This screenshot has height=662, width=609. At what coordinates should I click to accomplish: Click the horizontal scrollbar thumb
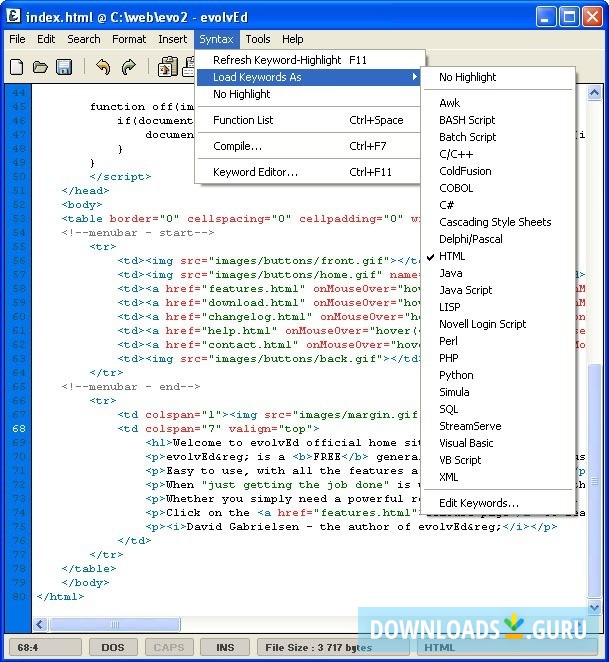[114, 624]
